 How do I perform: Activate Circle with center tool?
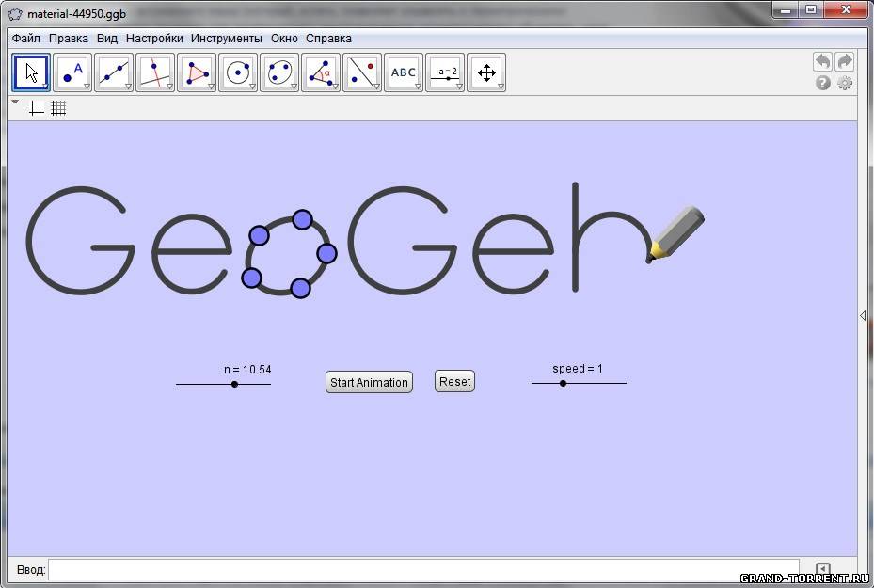[238, 72]
